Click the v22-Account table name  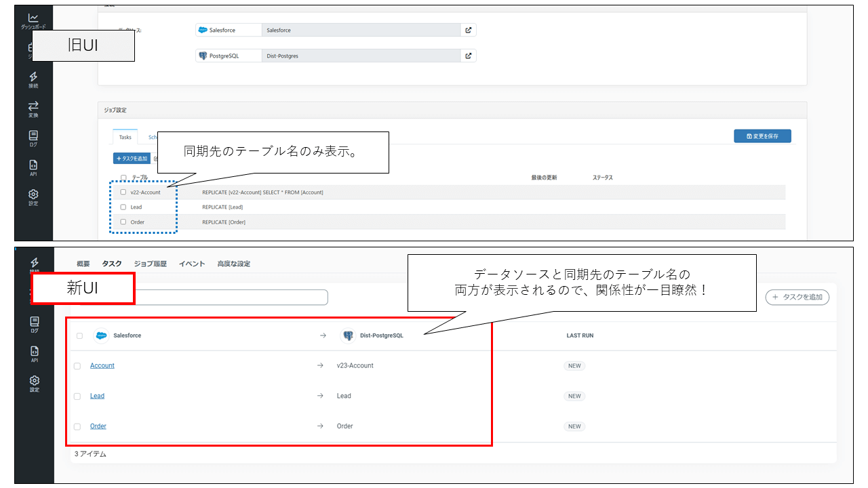[x=145, y=192]
